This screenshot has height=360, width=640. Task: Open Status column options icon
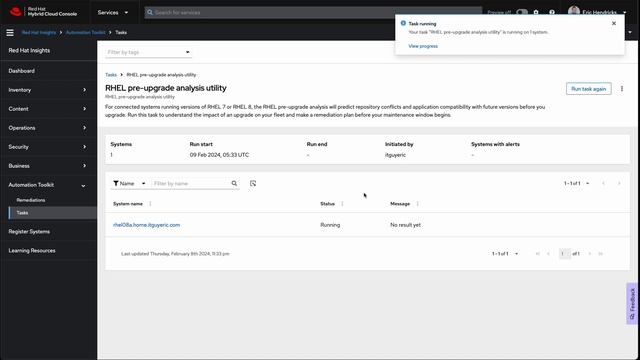pyautogui.click(x=342, y=204)
